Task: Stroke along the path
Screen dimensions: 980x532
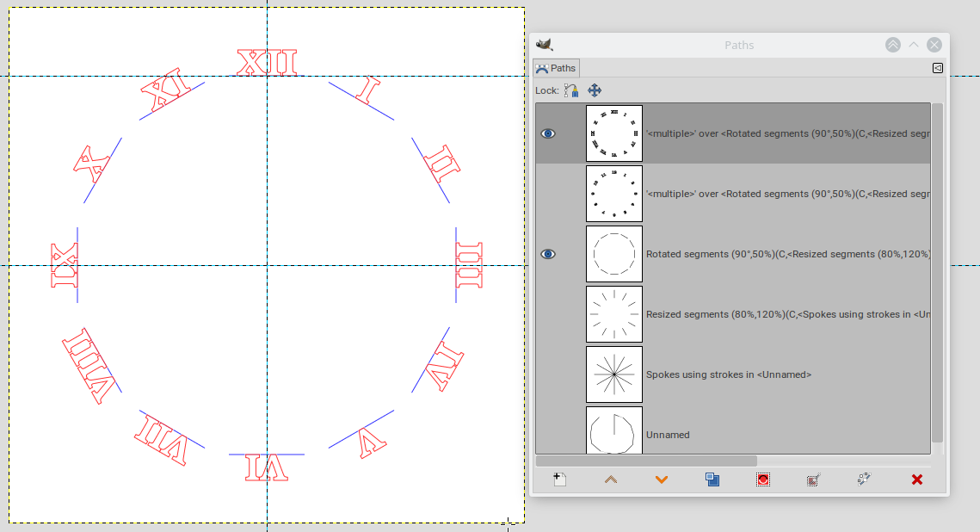Action: 864,479
